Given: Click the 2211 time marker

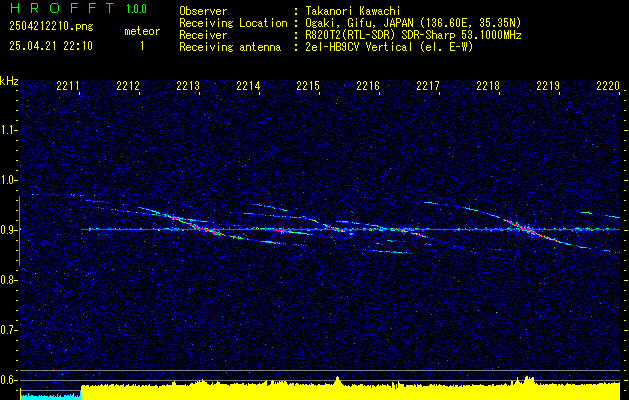Looking at the screenshot, I should (68, 85).
